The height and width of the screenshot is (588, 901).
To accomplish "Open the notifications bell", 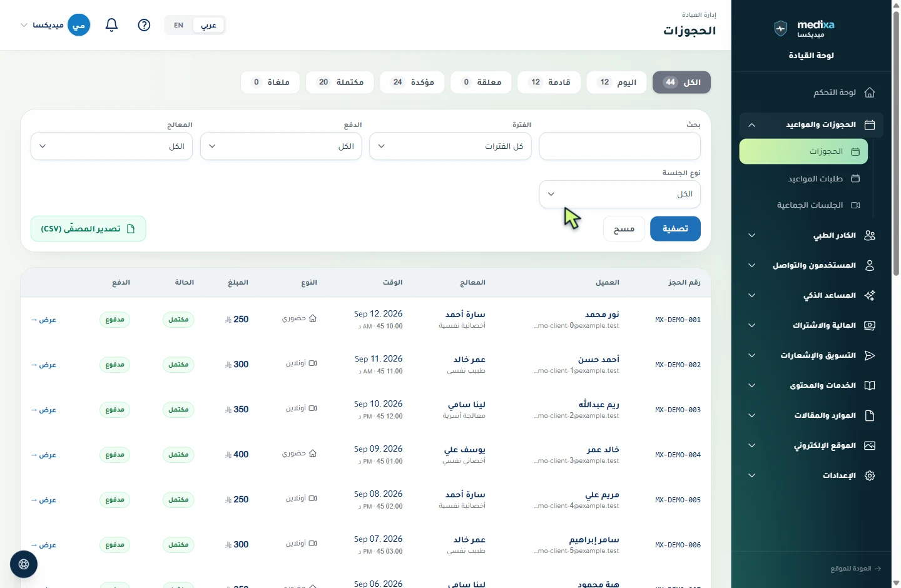I will 111,25.
